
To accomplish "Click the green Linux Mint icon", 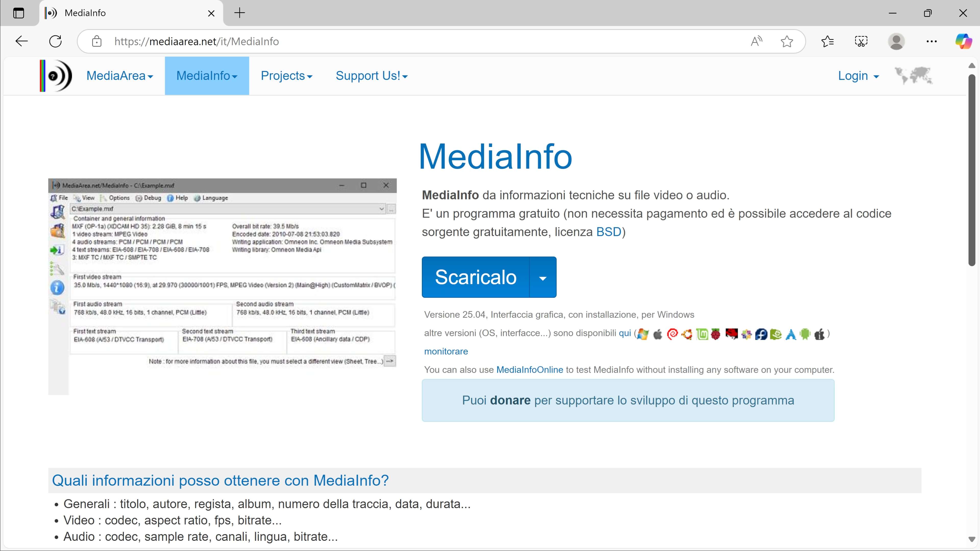I will pos(702,334).
